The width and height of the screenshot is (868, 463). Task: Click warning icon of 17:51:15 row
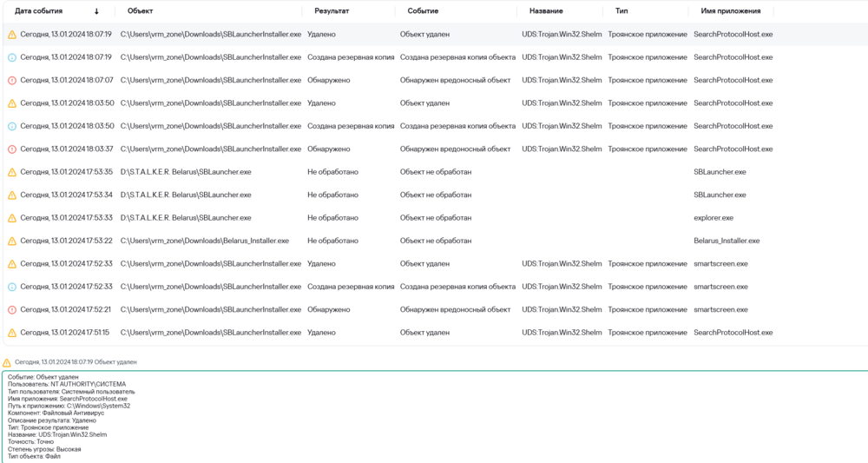pos(12,333)
